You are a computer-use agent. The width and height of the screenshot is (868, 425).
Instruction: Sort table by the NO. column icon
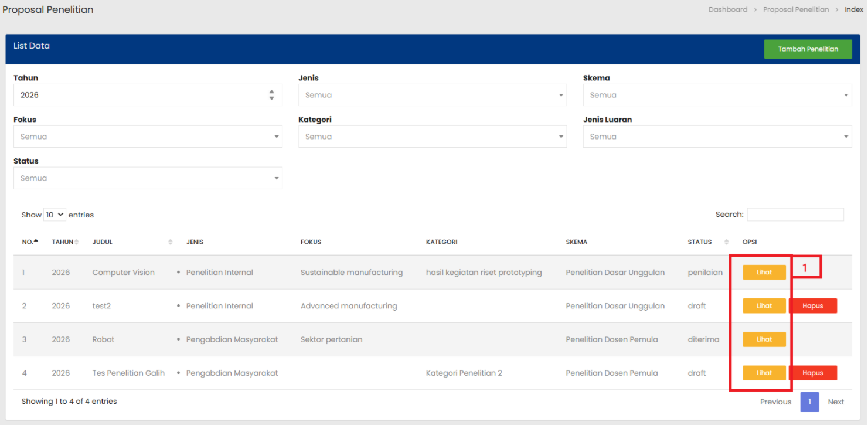point(36,242)
